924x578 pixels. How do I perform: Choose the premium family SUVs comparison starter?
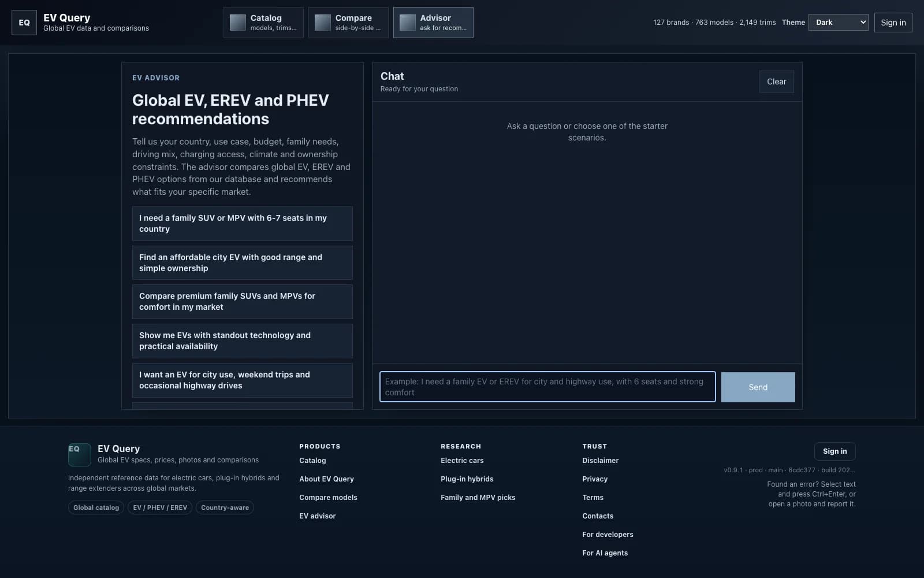[x=243, y=302]
